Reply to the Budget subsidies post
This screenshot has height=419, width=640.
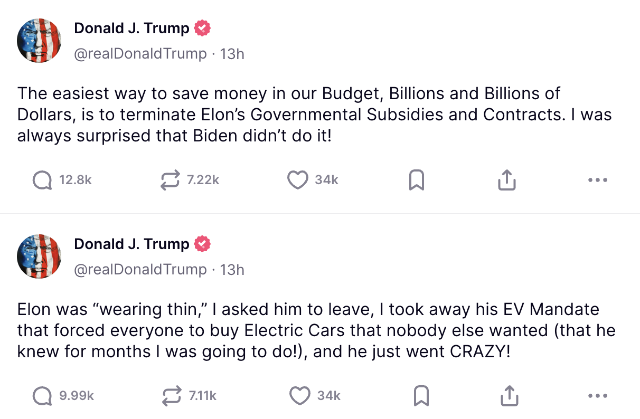43,180
